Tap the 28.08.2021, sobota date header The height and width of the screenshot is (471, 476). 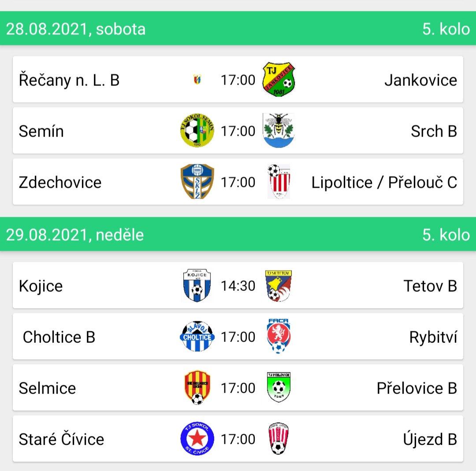(x=76, y=29)
